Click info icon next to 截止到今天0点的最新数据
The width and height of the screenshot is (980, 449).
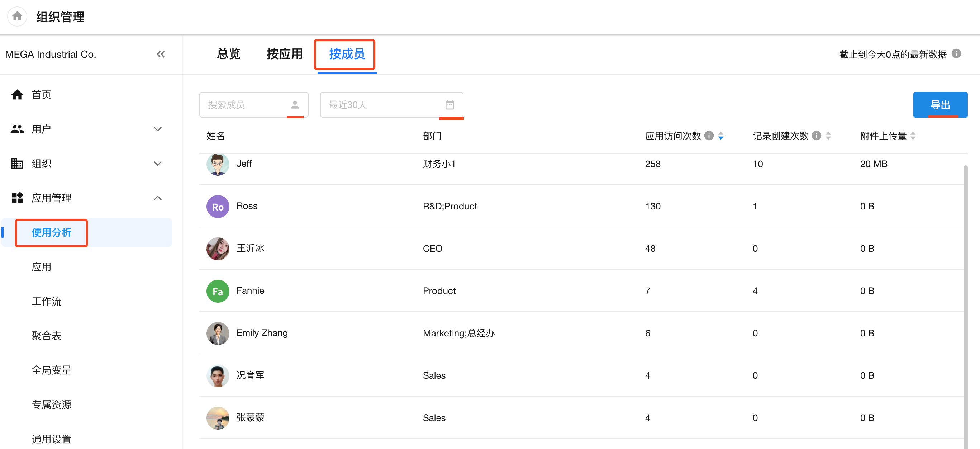coord(956,54)
